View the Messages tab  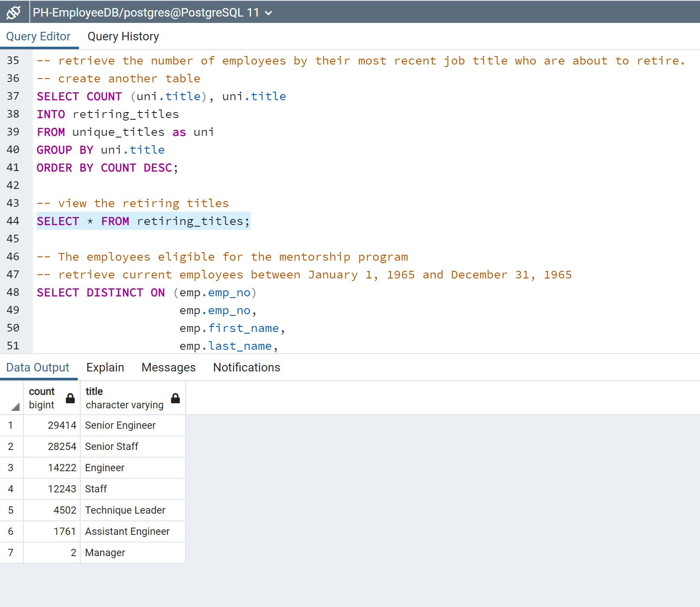click(168, 367)
